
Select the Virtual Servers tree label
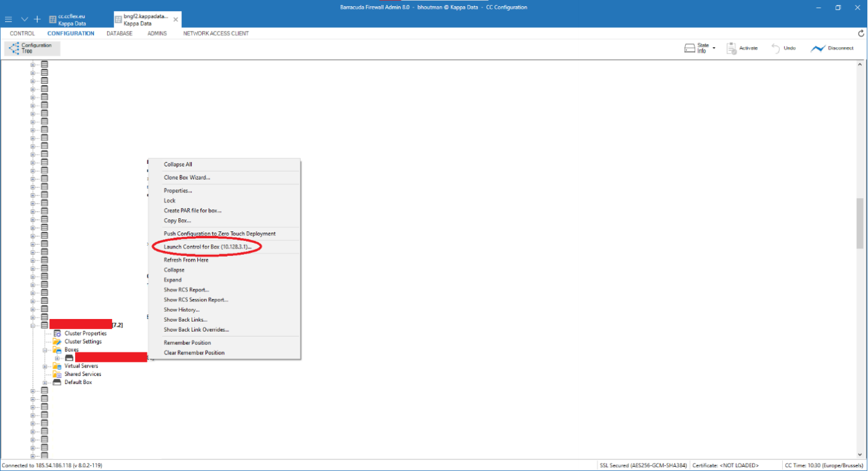[x=81, y=366]
